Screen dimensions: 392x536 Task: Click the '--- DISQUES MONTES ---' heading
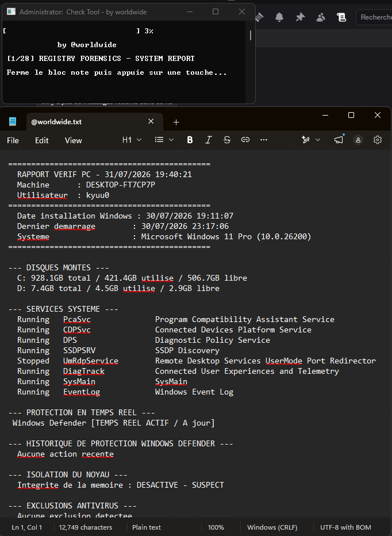tap(59, 267)
